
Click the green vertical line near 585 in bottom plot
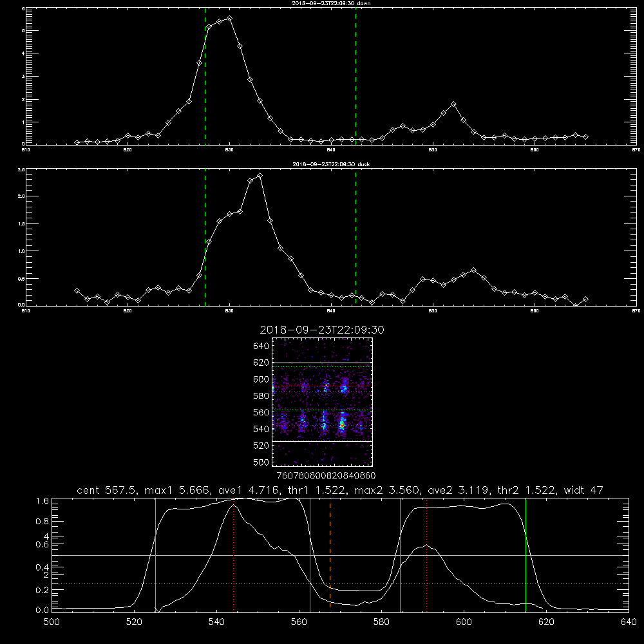(400, 555)
